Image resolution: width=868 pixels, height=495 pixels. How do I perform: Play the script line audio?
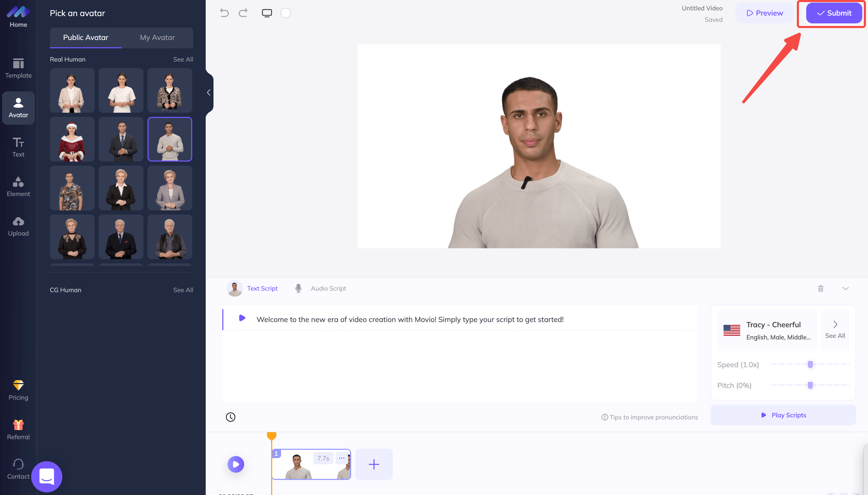(242, 318)
